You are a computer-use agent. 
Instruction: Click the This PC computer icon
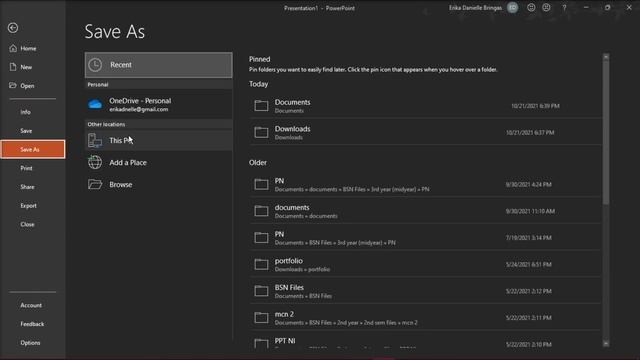point(95,140)
